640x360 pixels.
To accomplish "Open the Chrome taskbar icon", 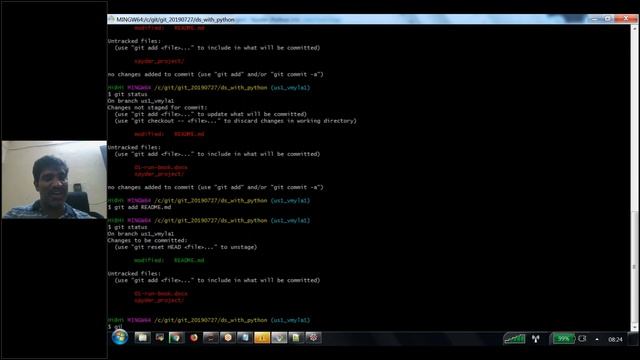I will (x=176, y=338).
